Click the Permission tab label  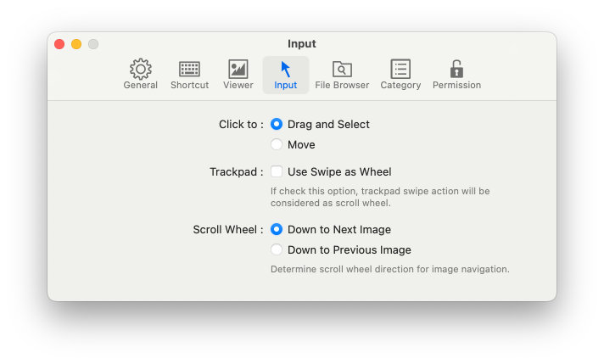coord(456,85)
